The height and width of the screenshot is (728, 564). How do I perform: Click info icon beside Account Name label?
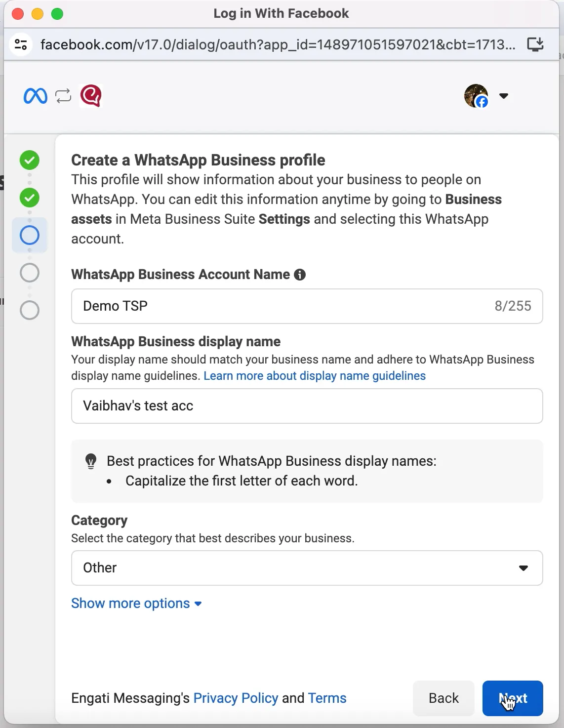pyautogui.click(x=300, y=275)
